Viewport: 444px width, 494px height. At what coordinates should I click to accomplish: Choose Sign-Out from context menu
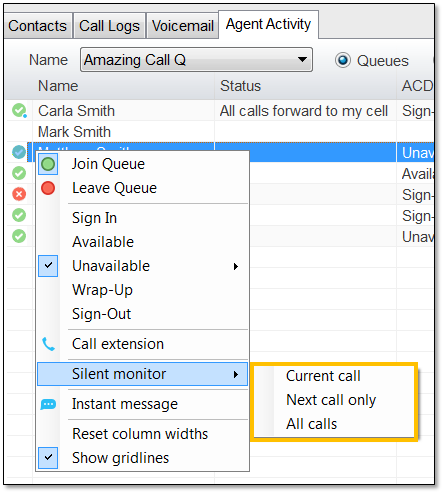click(x=142, y=314)
